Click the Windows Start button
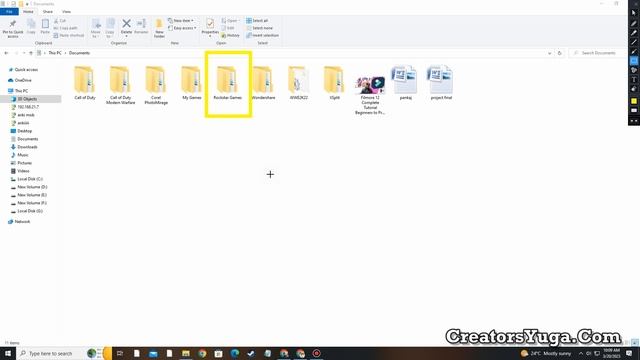The width and height of the screenshot is (640, 360). tap(8, 353)
